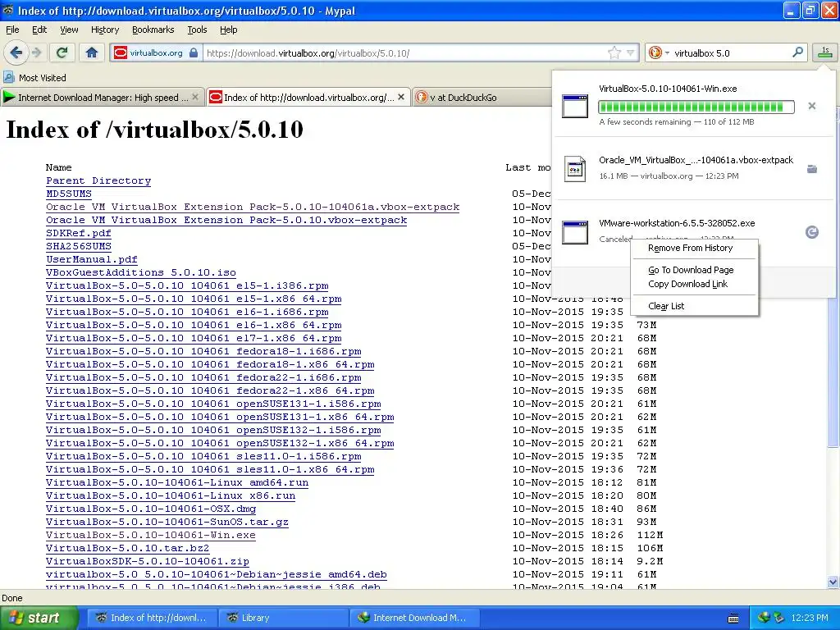The height and width of the screenshot is (630, 840).
Task: Open the View menu
Action: (x=69, y=30)
